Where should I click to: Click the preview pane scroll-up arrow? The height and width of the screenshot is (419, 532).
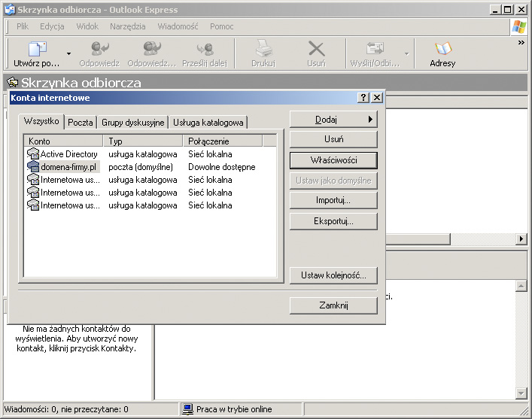coord(521,286)
